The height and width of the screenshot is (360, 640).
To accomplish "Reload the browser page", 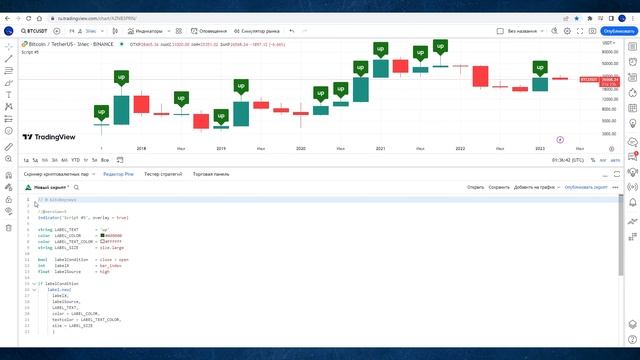I will [x=29, y=18].
